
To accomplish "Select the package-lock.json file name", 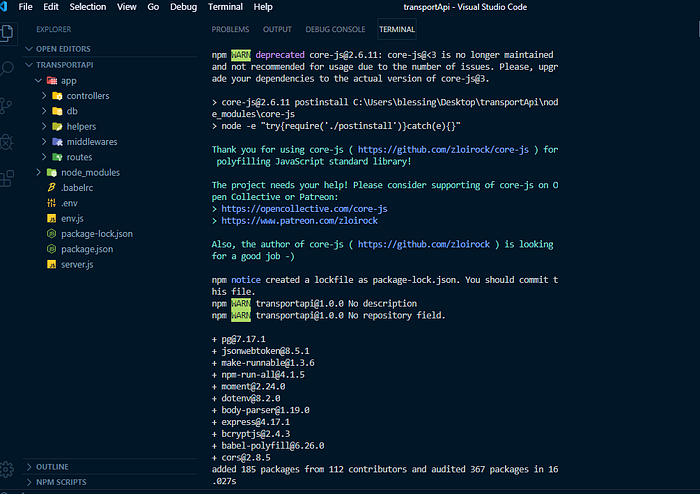I will point(97,234).
